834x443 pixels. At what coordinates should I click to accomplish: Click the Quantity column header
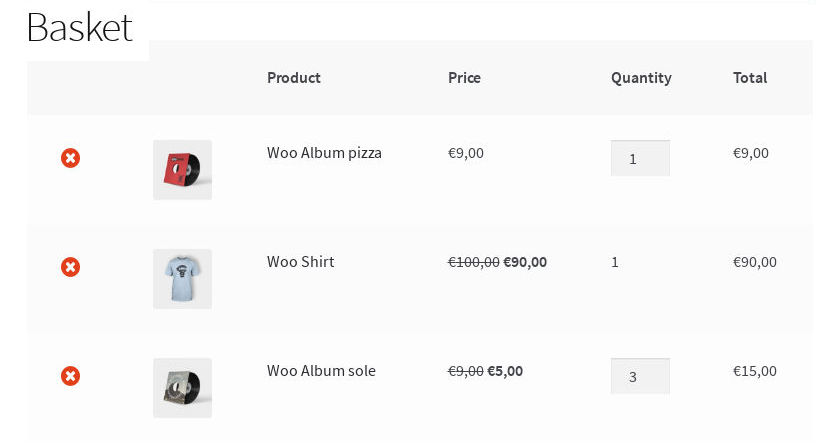pos(641,78)
